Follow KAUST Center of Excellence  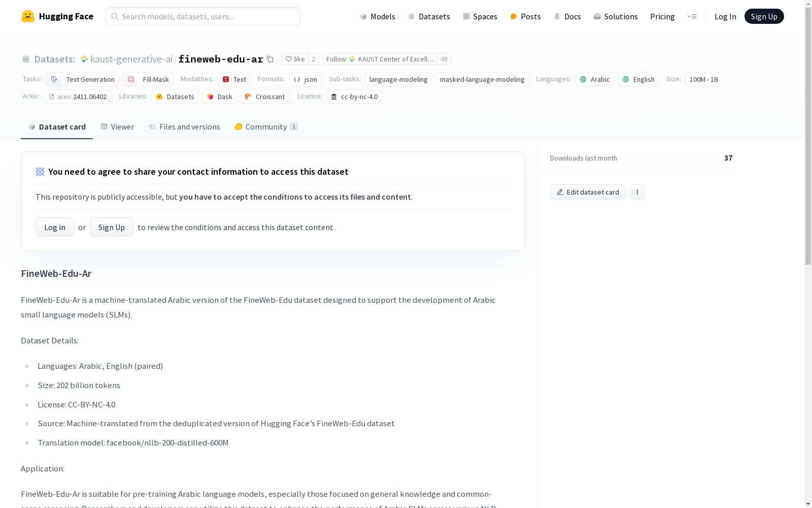point(380,59)
